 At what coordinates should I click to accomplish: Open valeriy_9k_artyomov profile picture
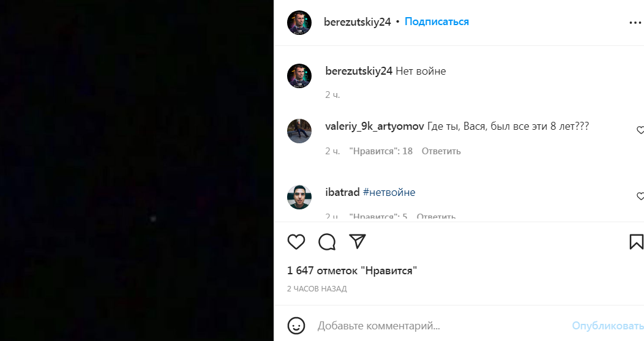(299, 131)
